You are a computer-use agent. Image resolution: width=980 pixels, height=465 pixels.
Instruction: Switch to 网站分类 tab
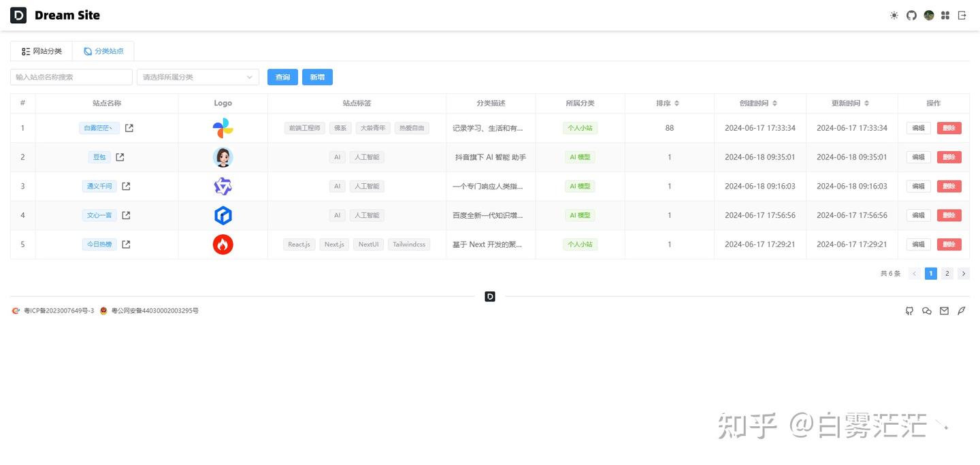pyautogui.click(x=42, y=51)
